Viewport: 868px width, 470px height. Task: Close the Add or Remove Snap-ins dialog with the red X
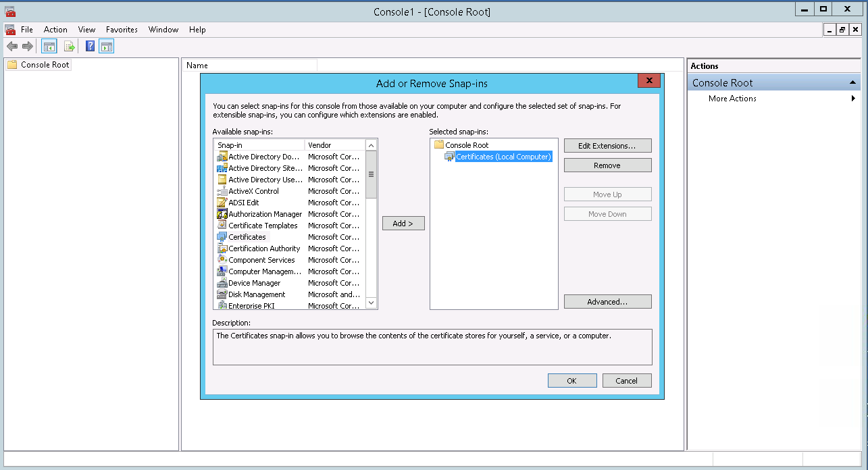tap(648, 81)
